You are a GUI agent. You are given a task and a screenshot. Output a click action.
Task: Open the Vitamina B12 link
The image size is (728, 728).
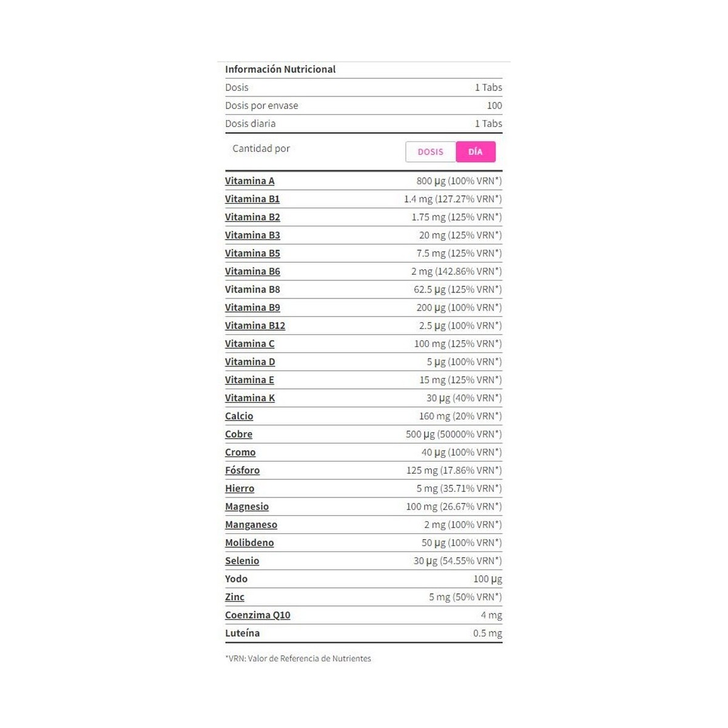click(255, 326)
